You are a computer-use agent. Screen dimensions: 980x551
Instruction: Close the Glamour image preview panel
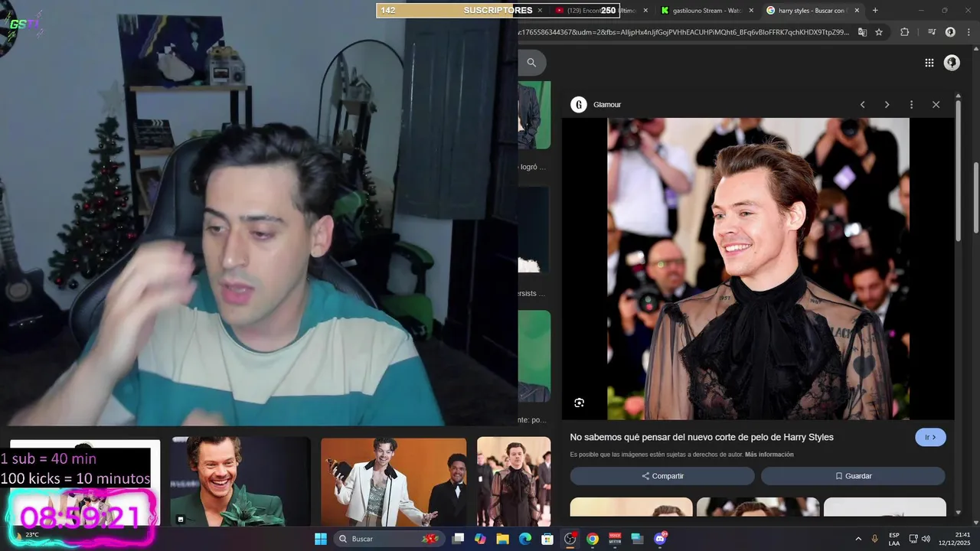pyautogui.click(x=936, y=105)
